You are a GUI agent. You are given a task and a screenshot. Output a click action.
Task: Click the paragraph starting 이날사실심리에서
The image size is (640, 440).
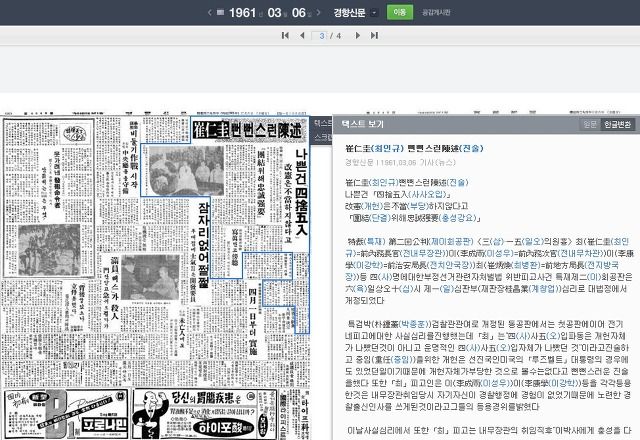(x=489, y=431)
